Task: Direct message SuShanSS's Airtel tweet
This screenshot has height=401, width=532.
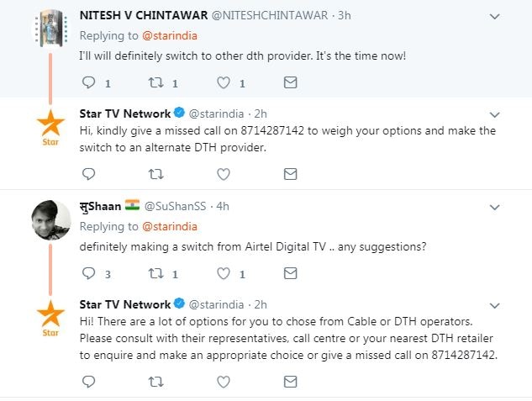Action: click(x=290, y=273)
